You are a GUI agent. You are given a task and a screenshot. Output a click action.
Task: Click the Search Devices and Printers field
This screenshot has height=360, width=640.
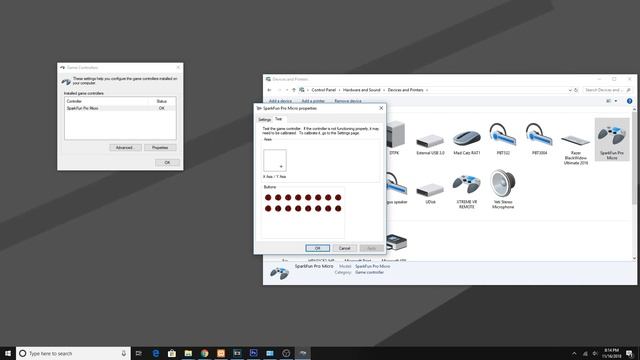coord(607,90)
